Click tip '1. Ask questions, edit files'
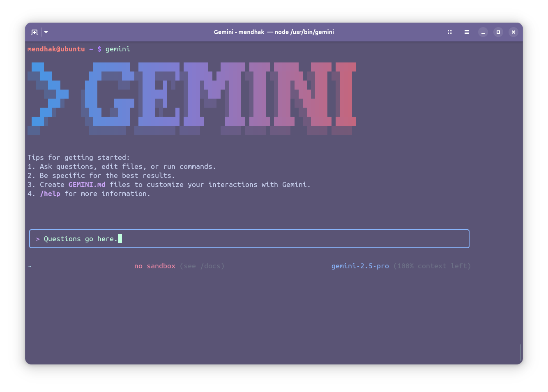Viewport: 548px width, 392px height. coord(122,166)
